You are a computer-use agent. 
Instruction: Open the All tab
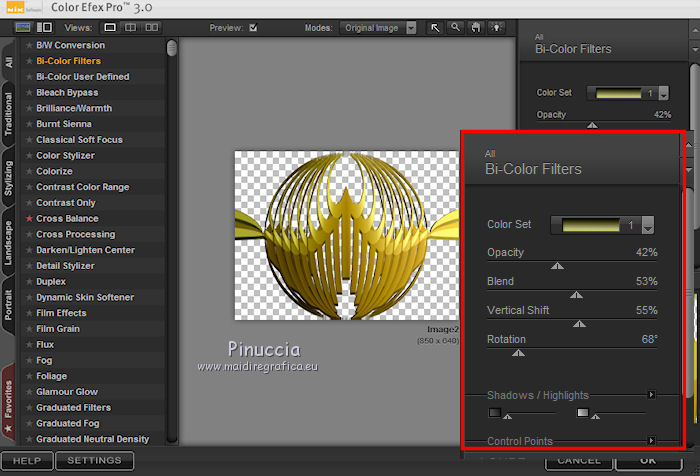[8, 62]
